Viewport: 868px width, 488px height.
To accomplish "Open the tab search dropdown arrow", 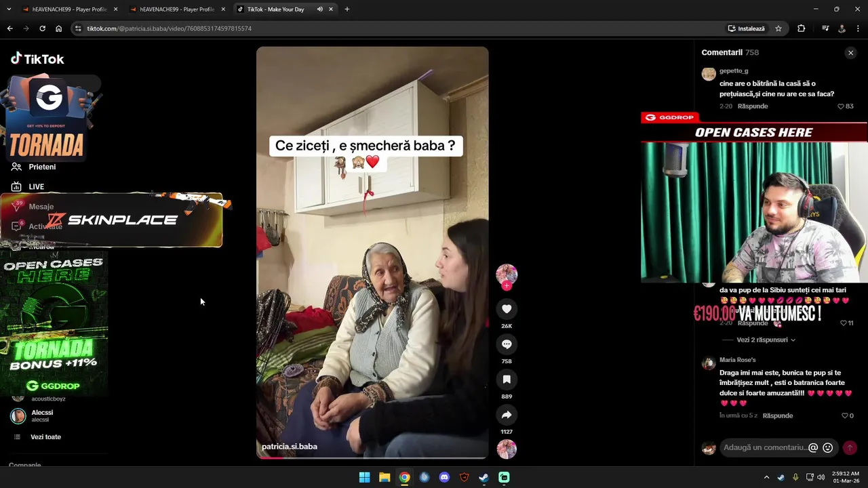I will pos(7,9).
